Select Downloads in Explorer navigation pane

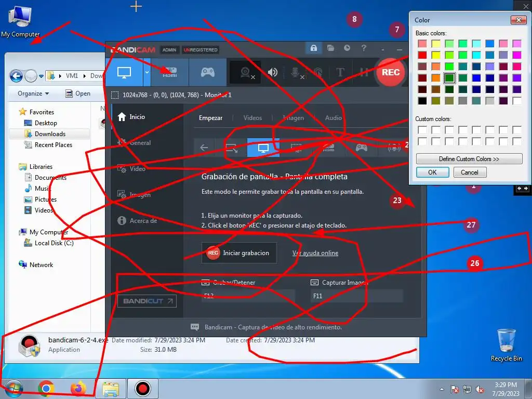pos(49,134)
